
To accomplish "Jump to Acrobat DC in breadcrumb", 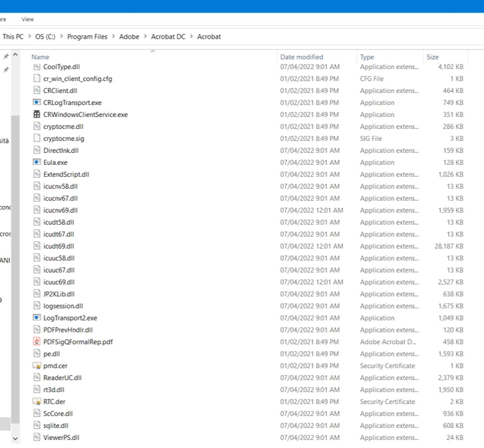I will click(x=168, y=37).
